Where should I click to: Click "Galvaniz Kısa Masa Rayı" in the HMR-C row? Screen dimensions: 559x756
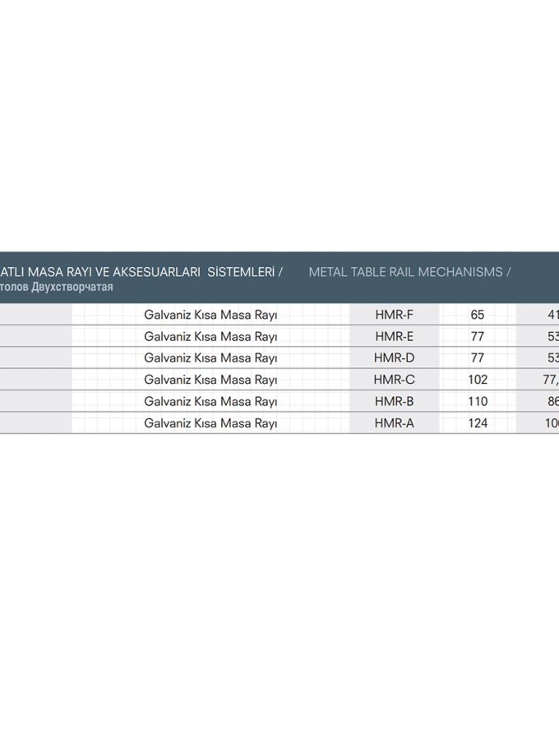(210, 380)
